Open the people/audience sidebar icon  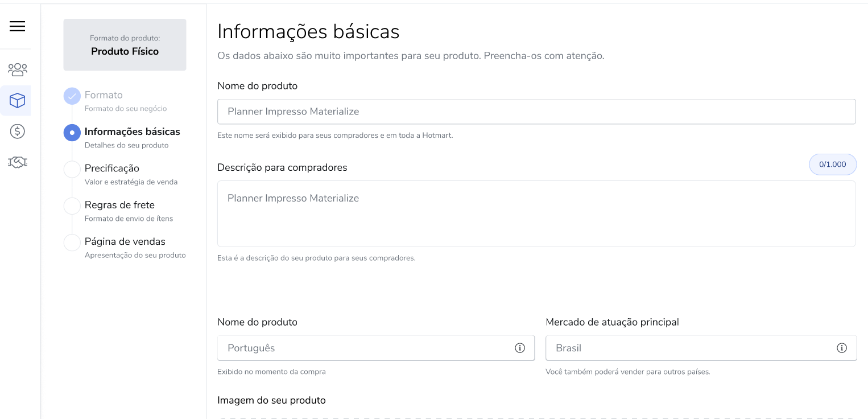coord(17,69)
